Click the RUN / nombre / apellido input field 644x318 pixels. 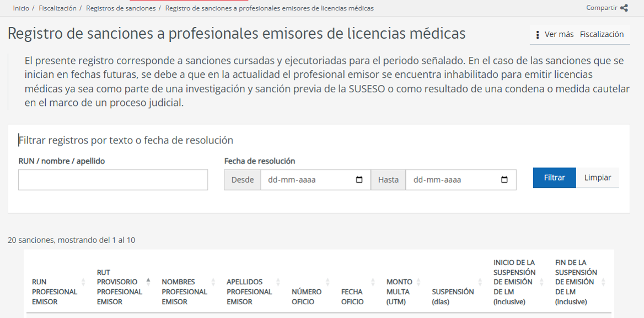click(112, 179)
